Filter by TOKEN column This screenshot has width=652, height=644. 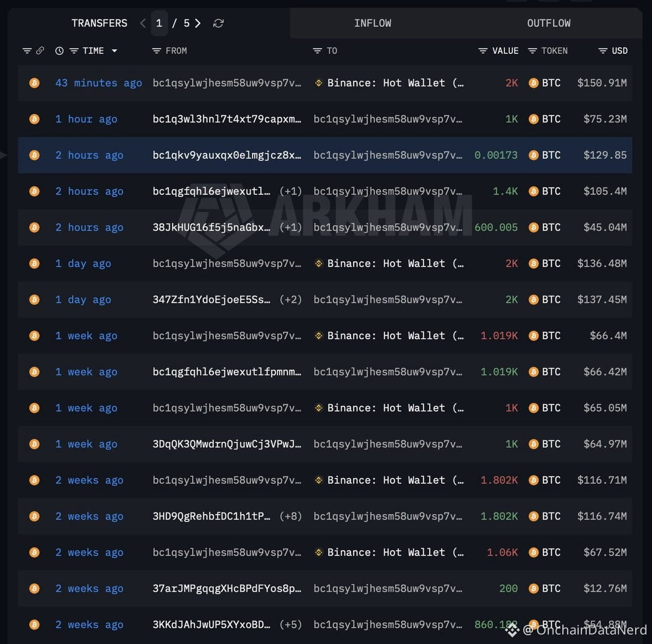[x=532, y=50]
